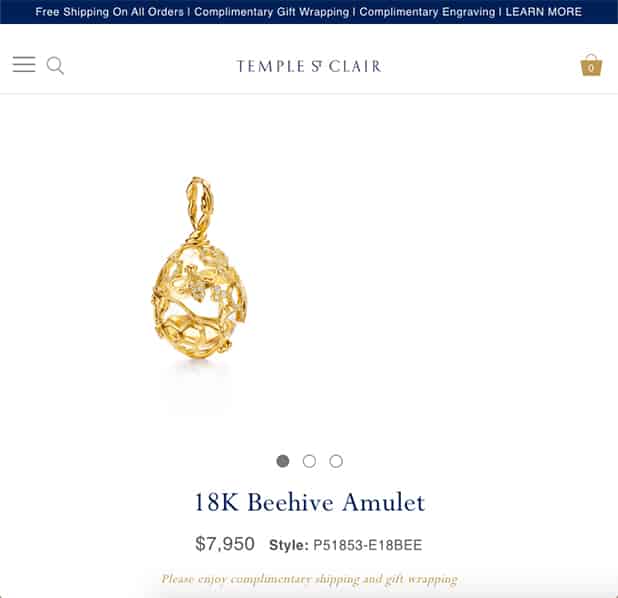Switch to the second image dot

pyautogui.click(x=309, y=461)
